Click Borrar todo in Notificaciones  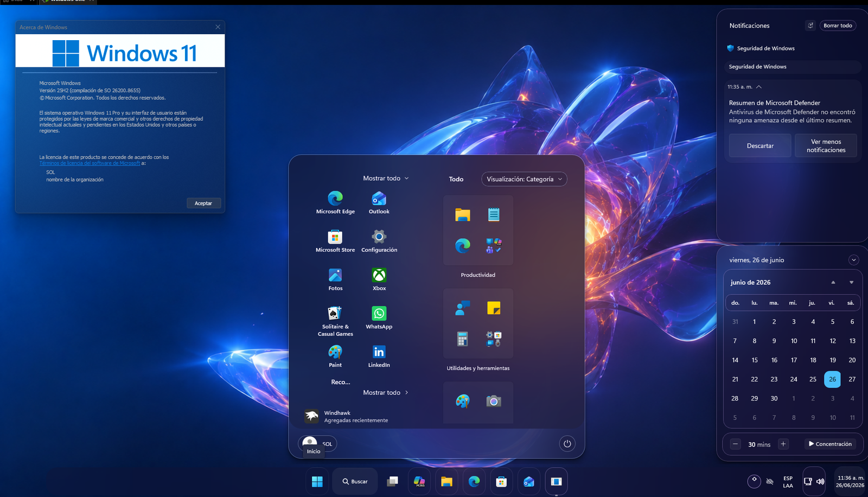click(x=838, y=26)
